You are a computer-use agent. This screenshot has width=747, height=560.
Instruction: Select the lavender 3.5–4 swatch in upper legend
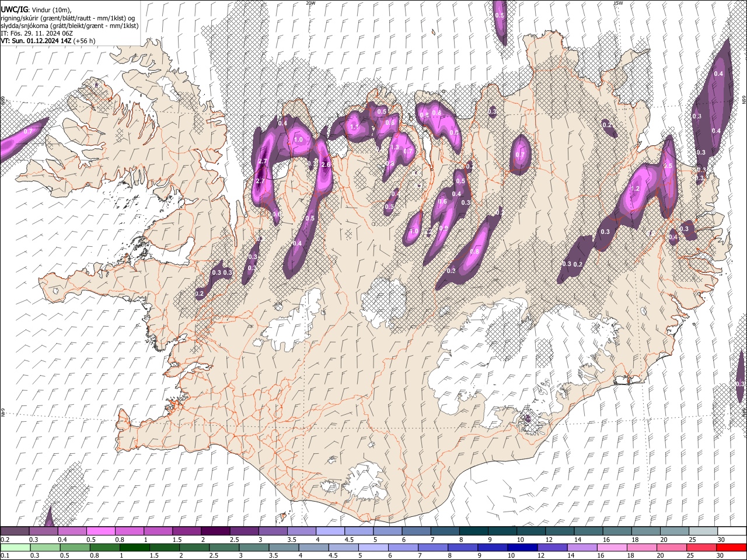point(301,531)
